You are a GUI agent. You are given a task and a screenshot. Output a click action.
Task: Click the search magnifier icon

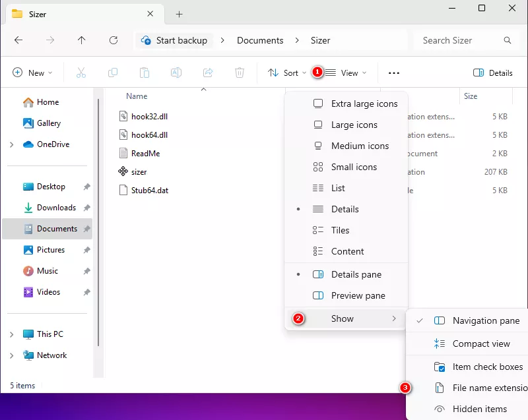(508, 40)
